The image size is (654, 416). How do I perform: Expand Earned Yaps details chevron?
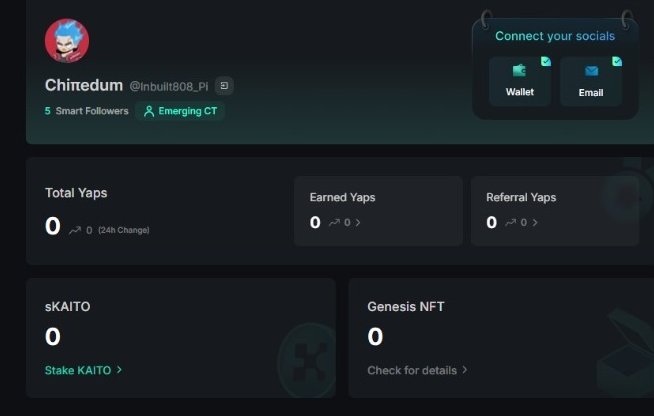click(358, 222)
